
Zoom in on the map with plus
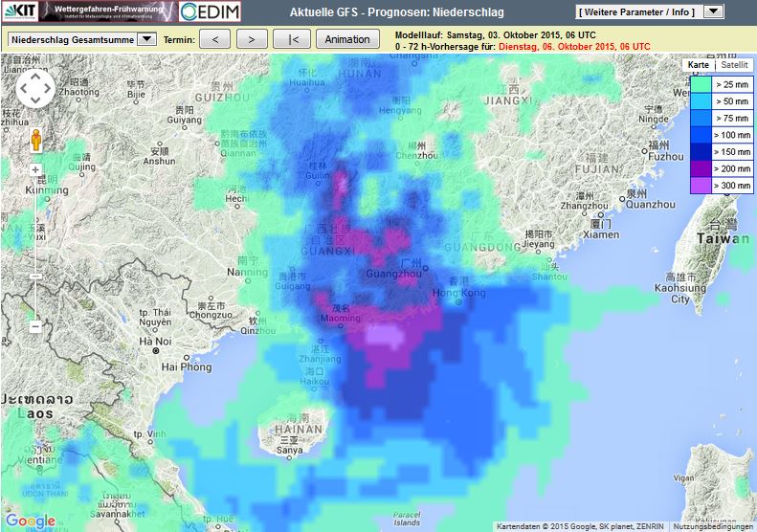[35, 169]
